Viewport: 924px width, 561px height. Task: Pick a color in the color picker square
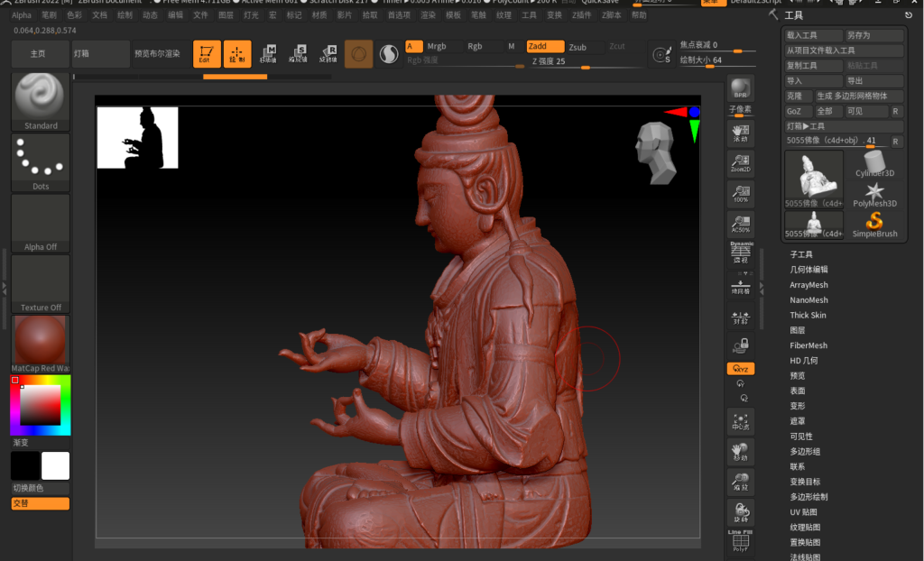tap(40, 406)
